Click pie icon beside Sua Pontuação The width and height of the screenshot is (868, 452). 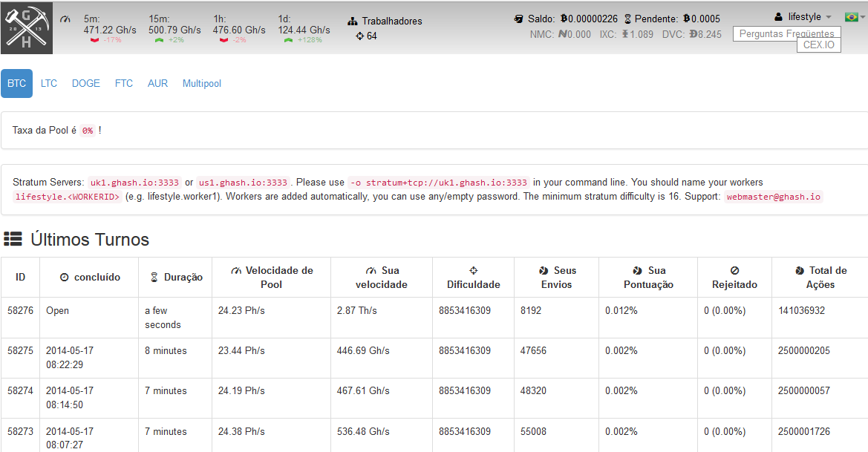point(638,271)
